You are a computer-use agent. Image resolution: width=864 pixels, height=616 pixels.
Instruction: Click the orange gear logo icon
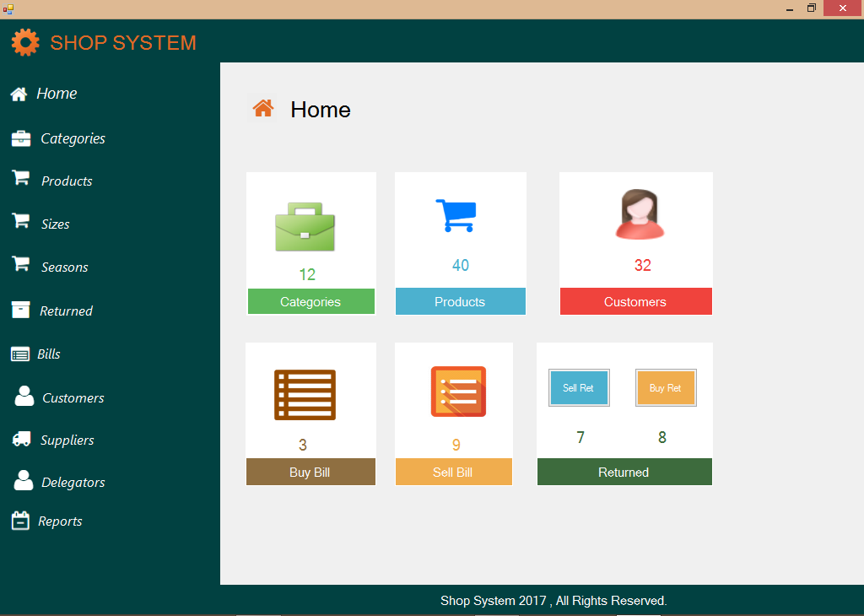click(x=25, y=42)
